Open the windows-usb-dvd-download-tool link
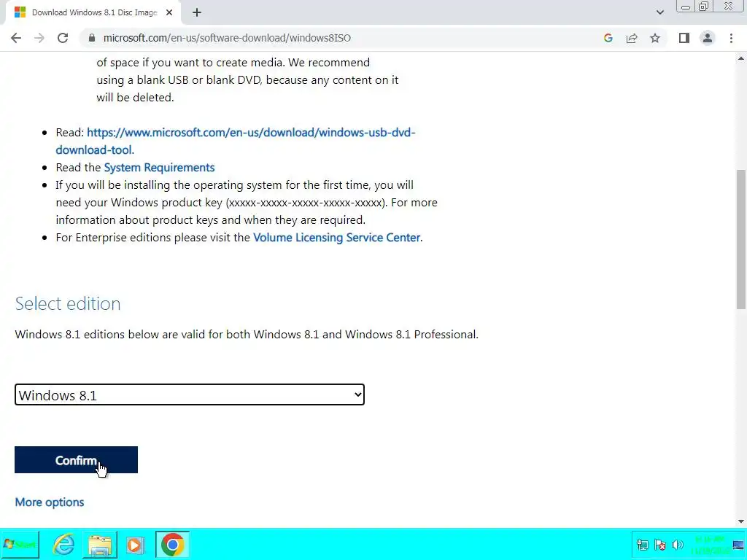The image size is (747, 560). (236, 141)
